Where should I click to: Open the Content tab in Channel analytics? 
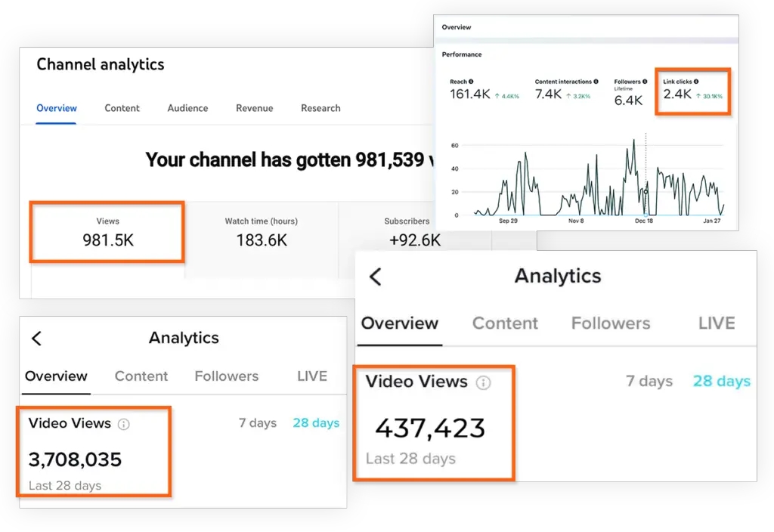[x=122, y=108]
